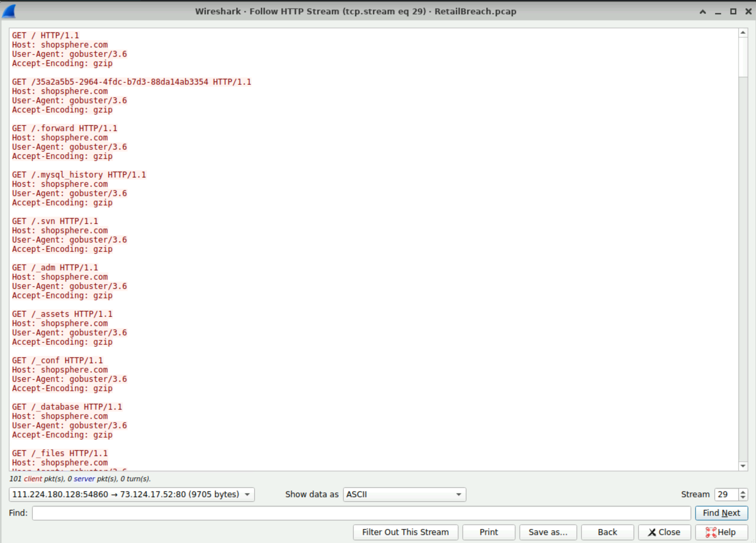Viewport: 756px width, 543px height.
Task: Select the 'GET /_assets' request line
Action: pyautogui.click(x=62, y=314)
